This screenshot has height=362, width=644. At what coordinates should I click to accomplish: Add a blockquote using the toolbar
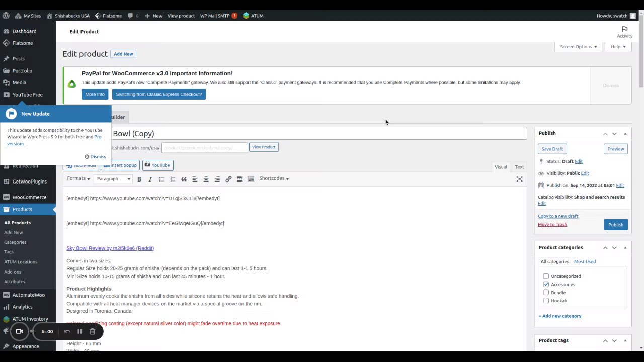click(184, 179)
